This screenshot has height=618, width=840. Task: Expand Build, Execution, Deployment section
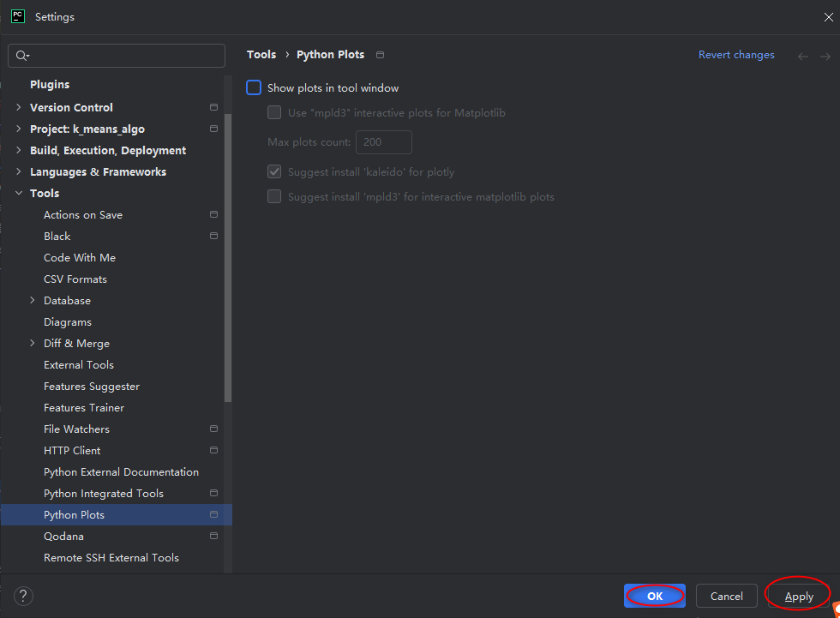pos(19,150)
